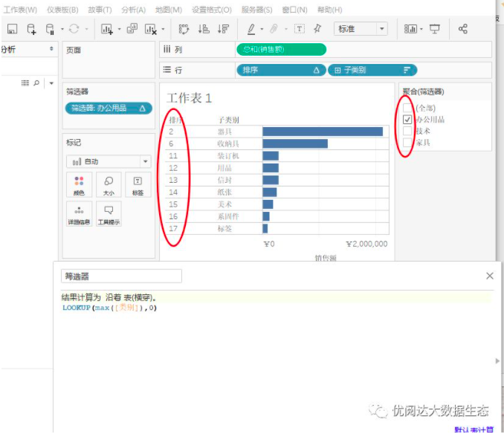The height and width of the screenshot is (434, 504).
Task: Click the Save icon in toolbar
Action: [x=12, y=29]
